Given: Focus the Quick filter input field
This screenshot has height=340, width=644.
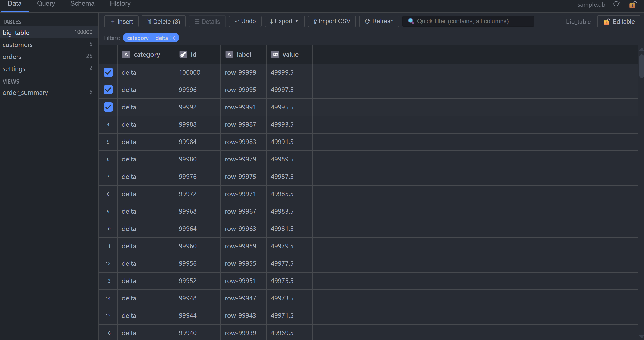Looking at the screenshot, I should point(468,21).
